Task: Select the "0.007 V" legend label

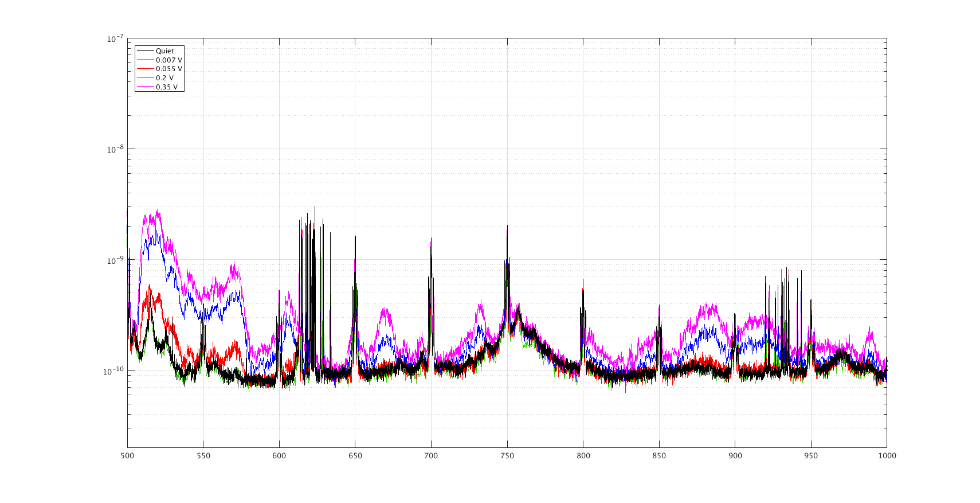Action: [169, 60]
